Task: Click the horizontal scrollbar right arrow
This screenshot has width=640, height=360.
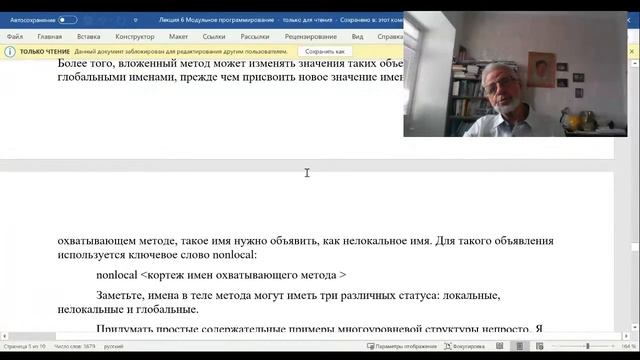Action: click(626, 336)
